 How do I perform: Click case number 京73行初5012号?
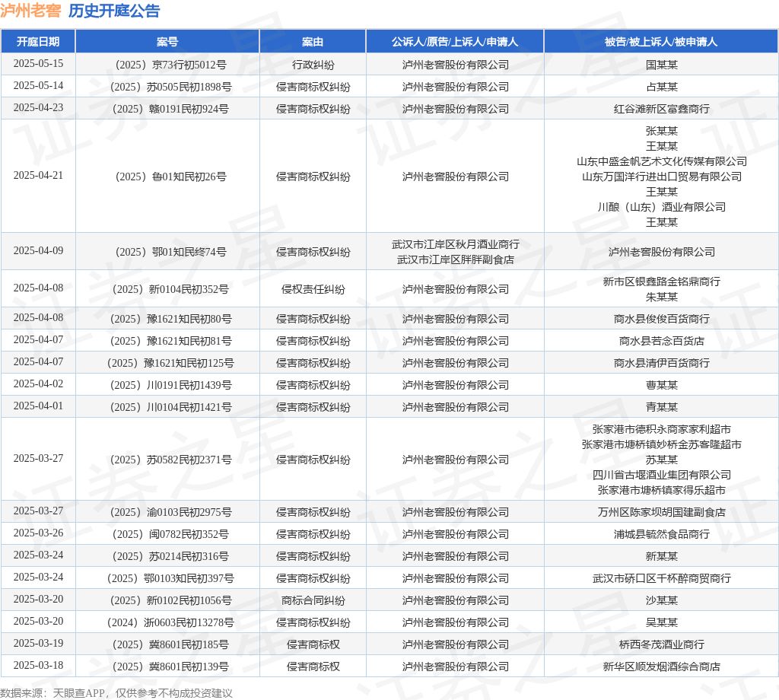170,65
